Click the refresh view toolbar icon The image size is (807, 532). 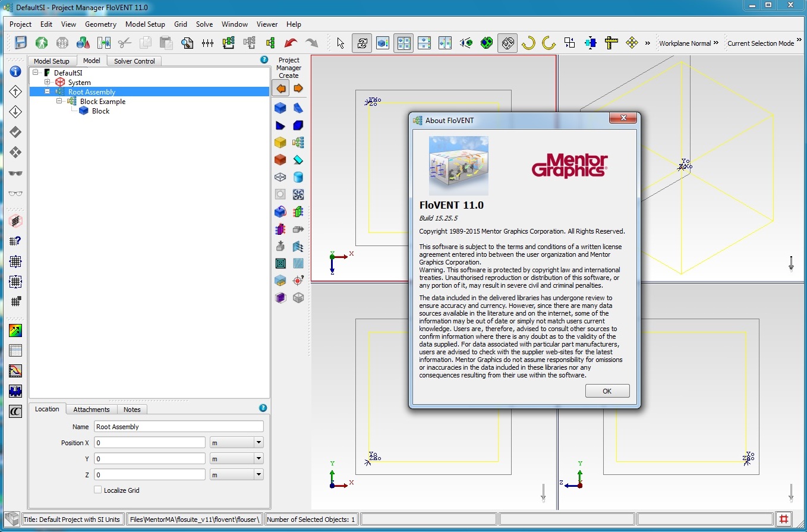(362, 43)
